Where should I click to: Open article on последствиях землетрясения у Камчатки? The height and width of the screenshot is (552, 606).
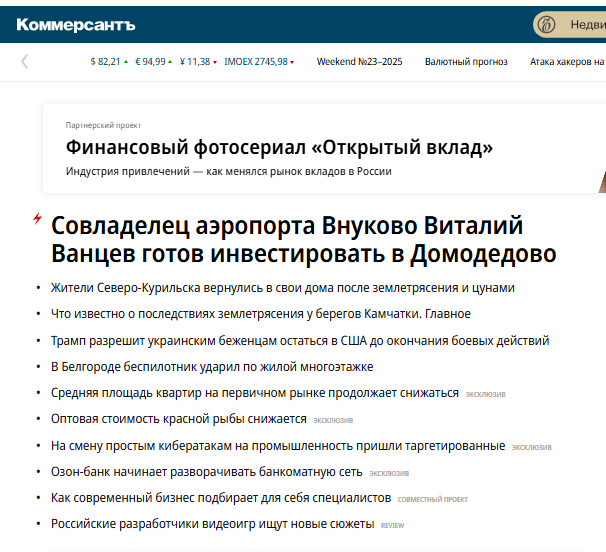(x=261, y=314)
